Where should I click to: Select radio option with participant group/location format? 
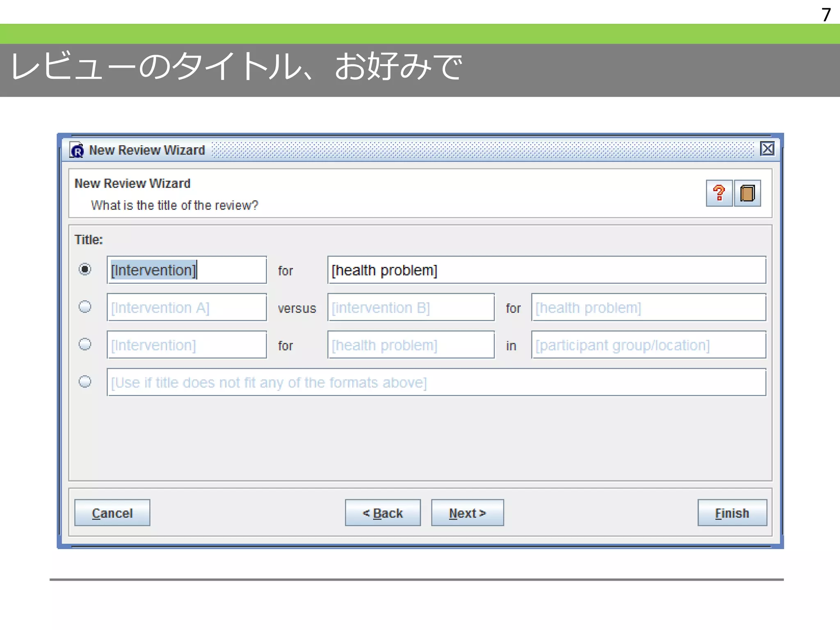click(85, 344)
